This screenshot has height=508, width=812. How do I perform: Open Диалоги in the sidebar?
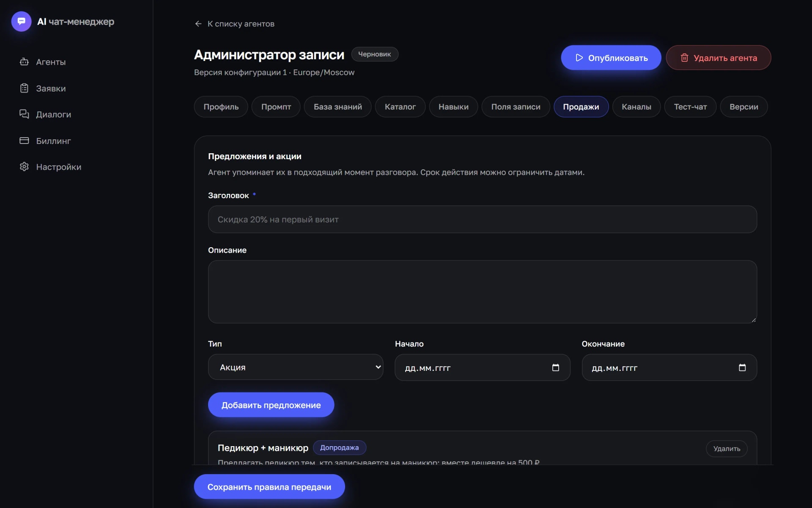[77, 114]
